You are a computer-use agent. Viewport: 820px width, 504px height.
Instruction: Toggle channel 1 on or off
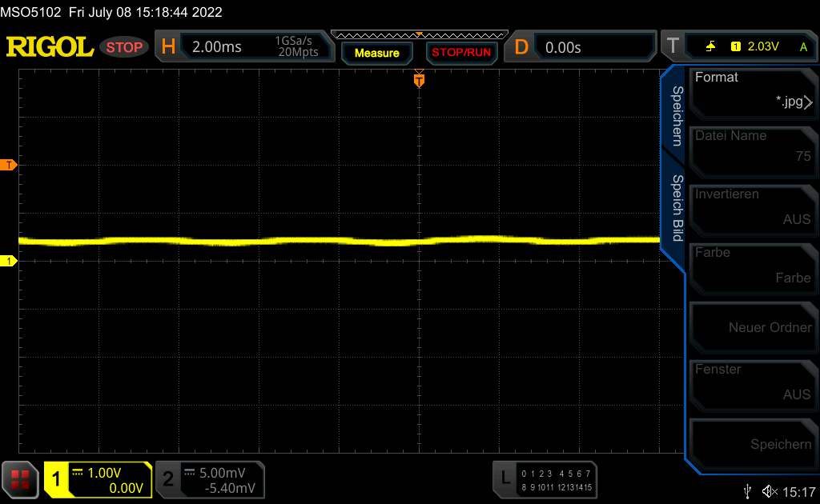pos(98,479)
